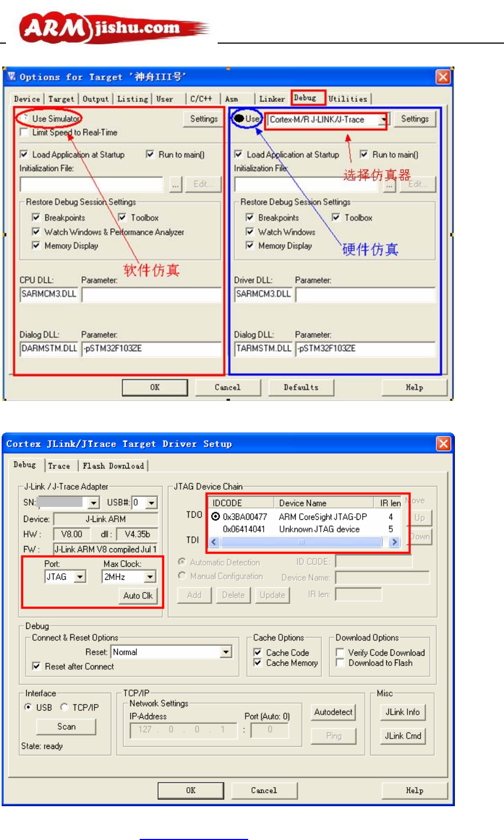Click the JLink Info button
504x840 pixels.
click(403, 712)
